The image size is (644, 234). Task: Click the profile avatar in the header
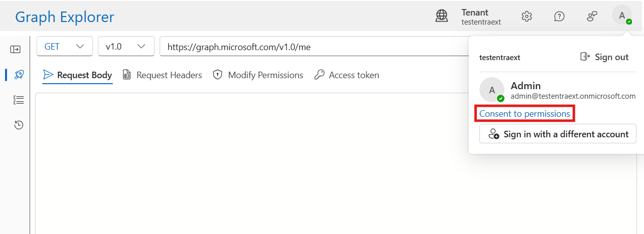pyautogui.click(x=622, y=16)
